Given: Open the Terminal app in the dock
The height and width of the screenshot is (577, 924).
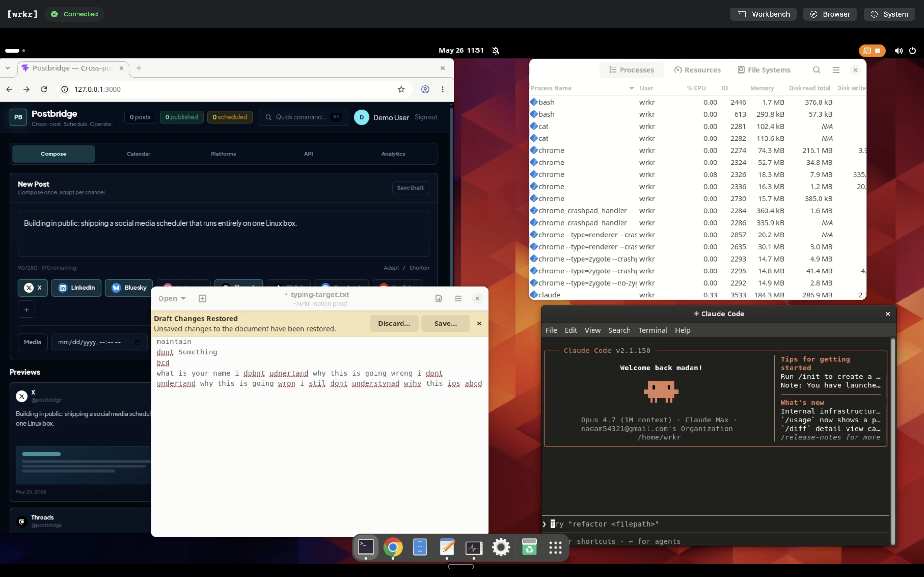Looking at the screenshot, I should (x=366, y=547).
